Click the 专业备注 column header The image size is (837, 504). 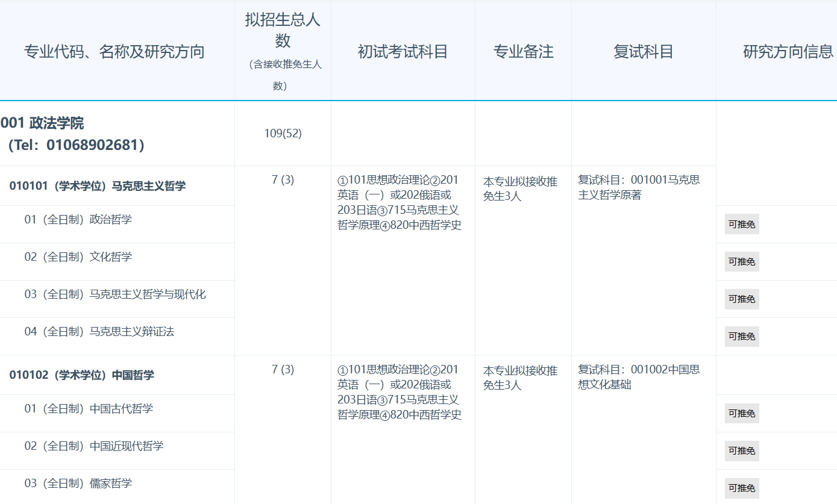pyautogui.click(x=522, y=52)
